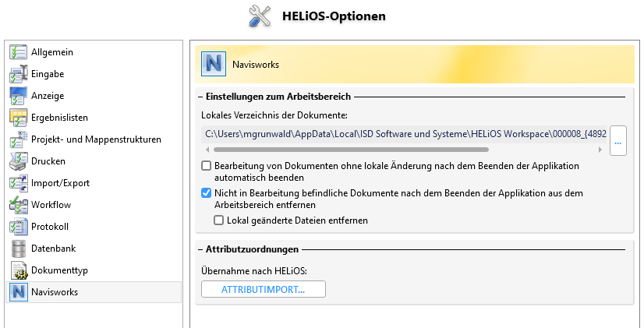Viewport: 644px width, 328px height.
Task: Click the browse button for local directory
Action: (618, 141)
